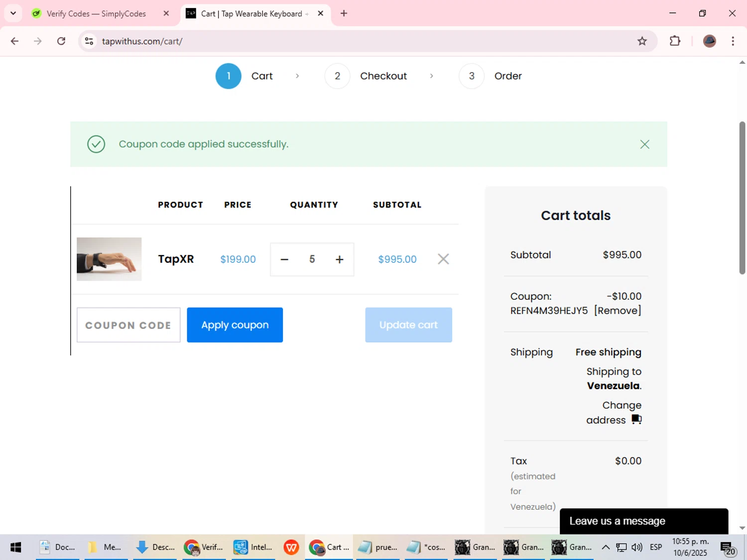
Task: Click the Tax $0.00 value
Action: (x=628, y=461)
